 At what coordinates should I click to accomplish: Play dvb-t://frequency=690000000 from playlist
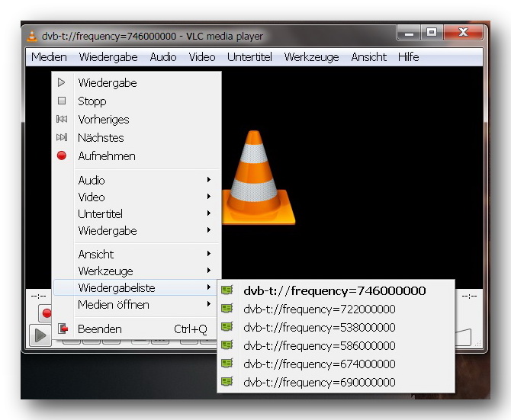[x=336, y=382]
